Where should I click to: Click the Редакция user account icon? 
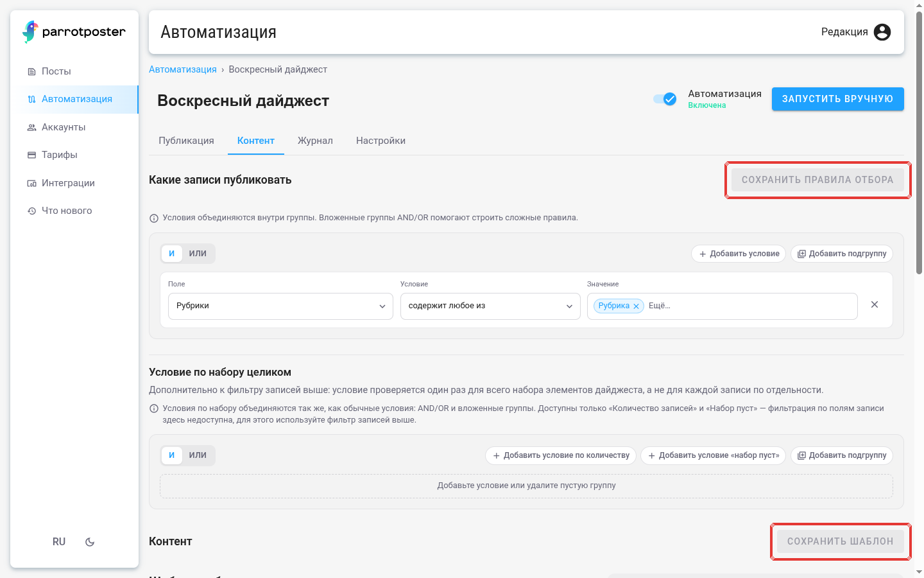(x=882, y=32)
